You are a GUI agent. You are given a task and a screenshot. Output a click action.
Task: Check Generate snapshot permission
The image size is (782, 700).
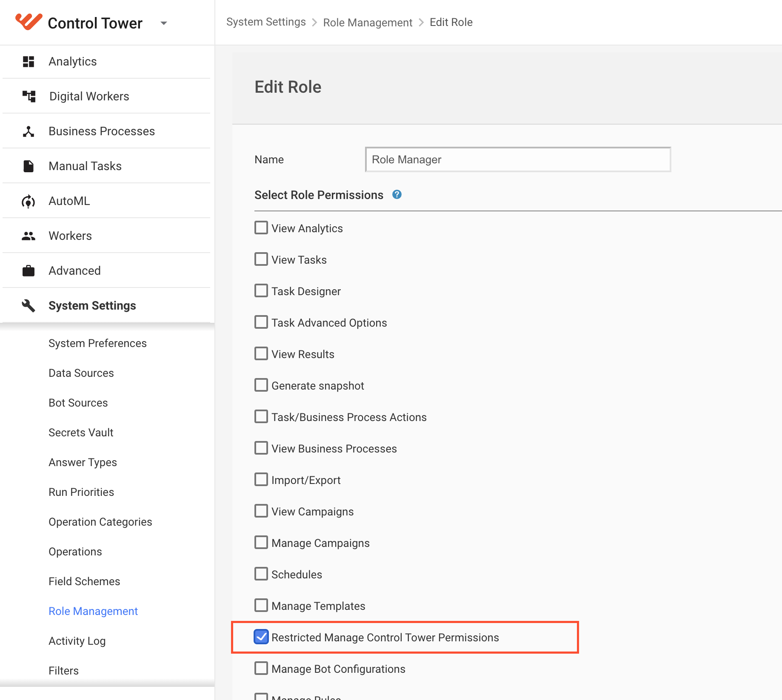point(261,385)
